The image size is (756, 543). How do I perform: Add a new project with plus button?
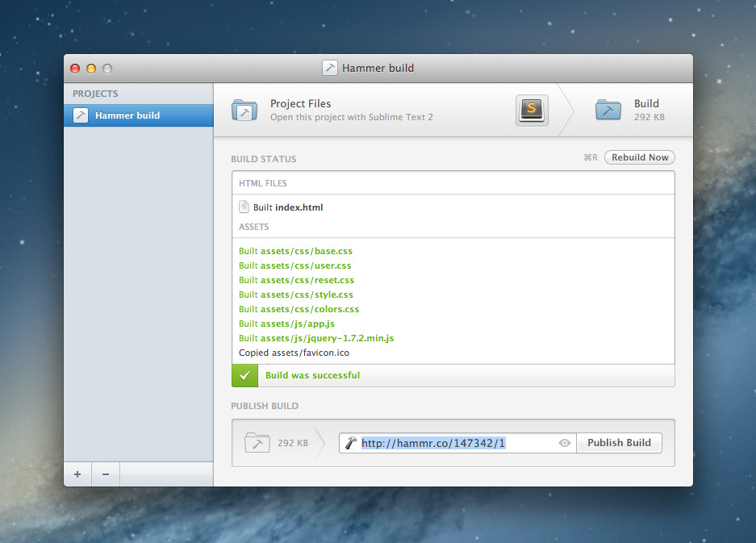coord(77,474)
